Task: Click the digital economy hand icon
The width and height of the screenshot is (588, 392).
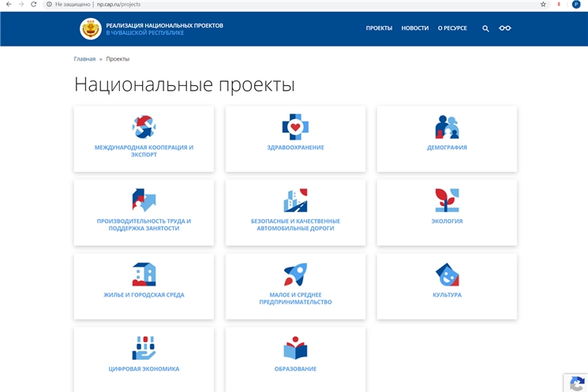Action: [144, 348]
